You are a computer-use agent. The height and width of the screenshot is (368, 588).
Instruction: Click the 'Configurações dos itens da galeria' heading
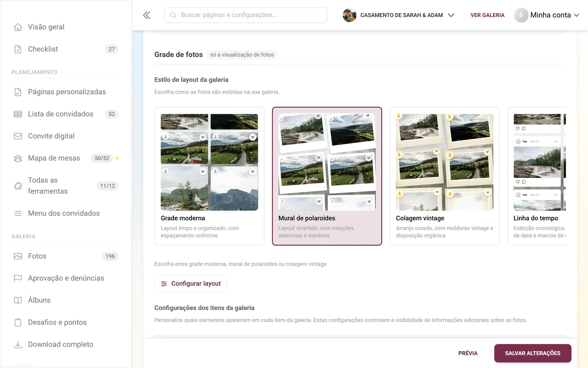[x=204, y=308]
